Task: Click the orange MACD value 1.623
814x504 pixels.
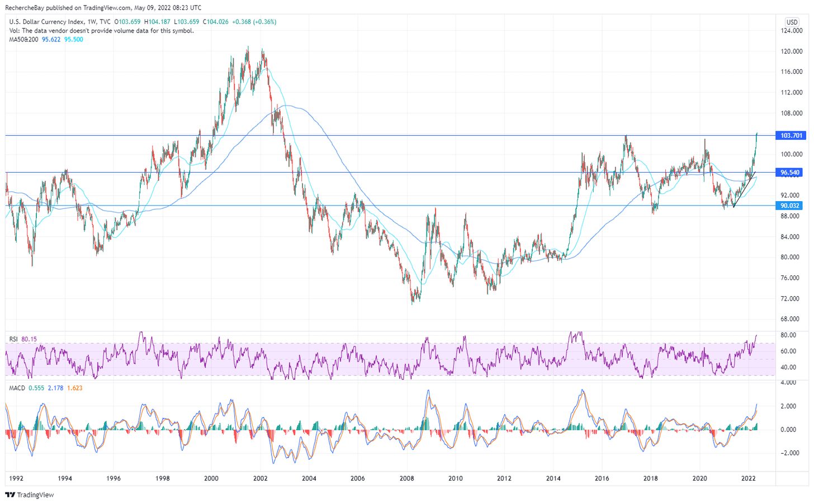Action: coord(74,388)
